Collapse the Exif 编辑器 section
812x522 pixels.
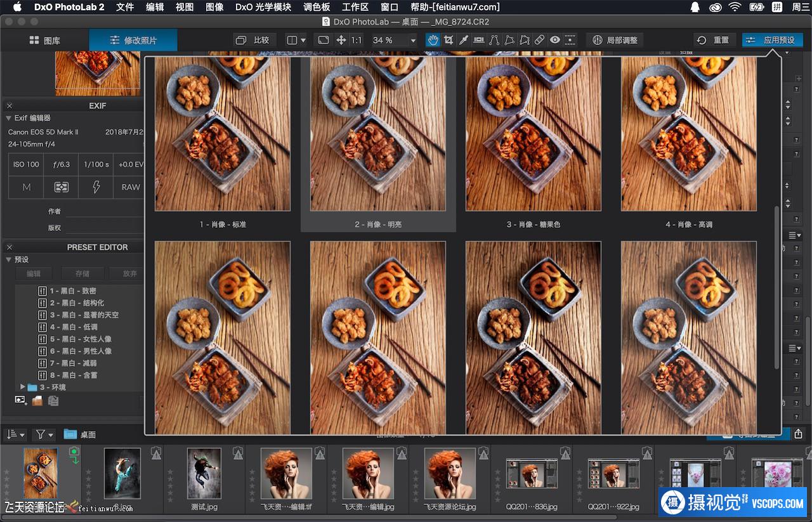pyautogui.click(x=9, y=118)
